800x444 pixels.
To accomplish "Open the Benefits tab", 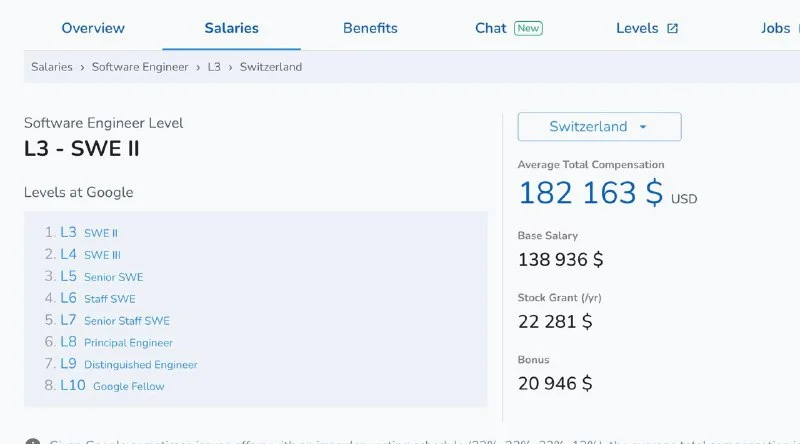I will (x=370, y=28).
